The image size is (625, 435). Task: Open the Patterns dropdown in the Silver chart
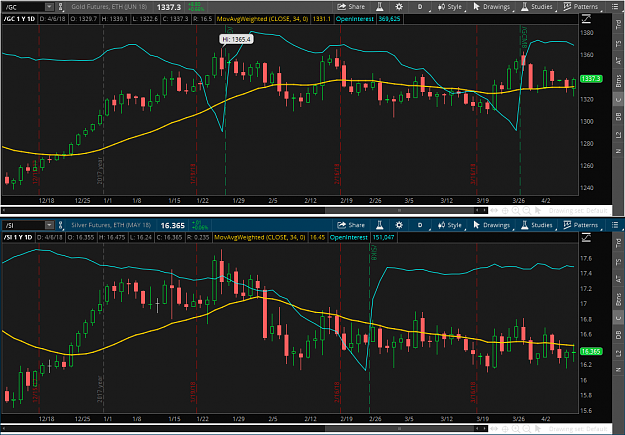coord(582,225)
